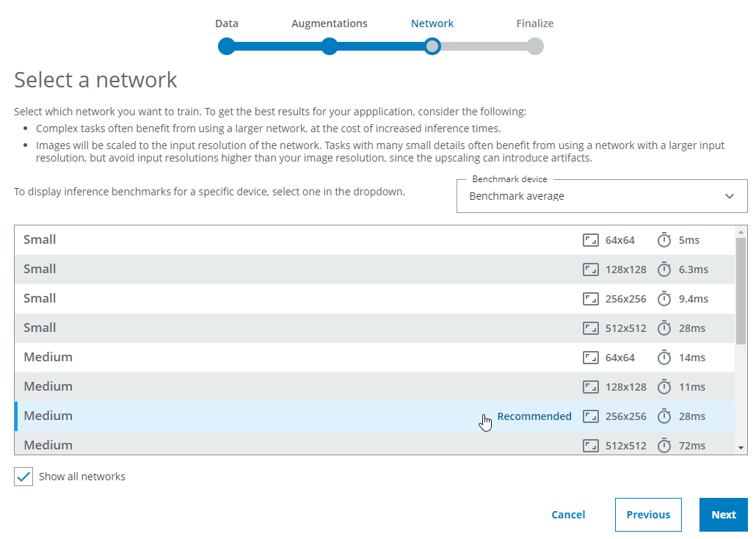
Task: Cancel the network selection wizard
Action: click(x=568, y=515)
